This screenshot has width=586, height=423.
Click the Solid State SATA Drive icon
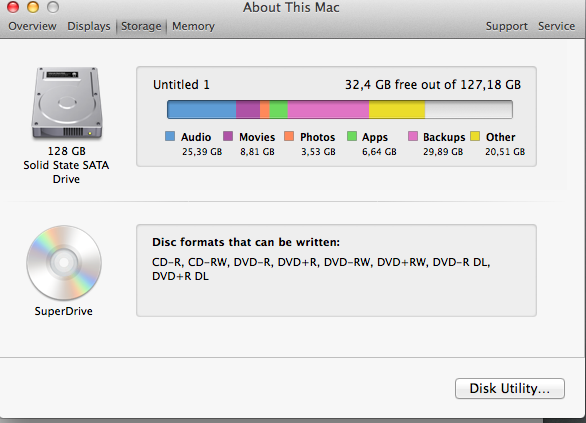[x=67, y=103]
